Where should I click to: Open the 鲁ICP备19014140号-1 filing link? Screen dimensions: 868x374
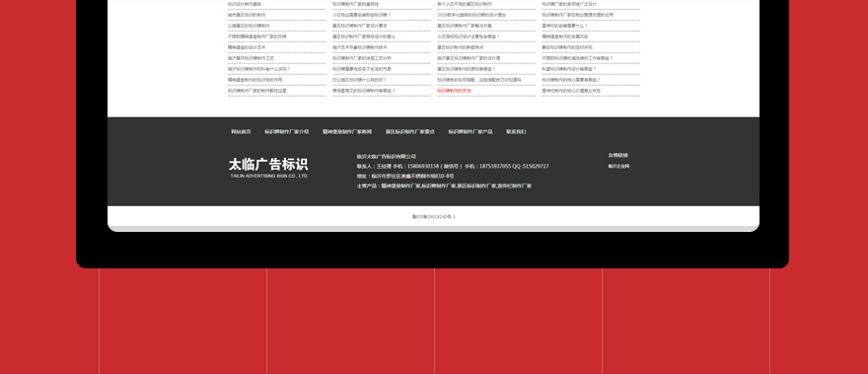pos(433,217)
